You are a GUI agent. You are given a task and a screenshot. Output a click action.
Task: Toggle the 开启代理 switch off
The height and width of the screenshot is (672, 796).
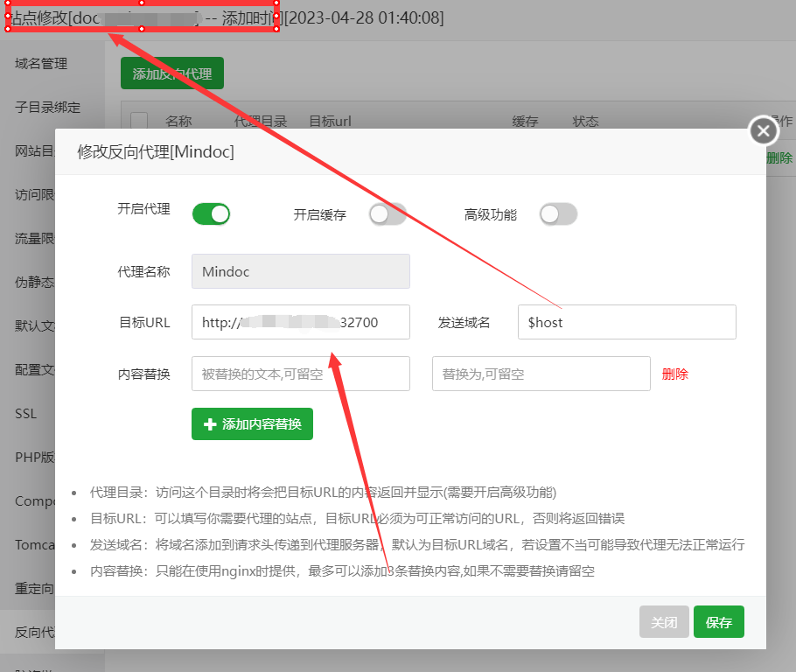point(211,213)
